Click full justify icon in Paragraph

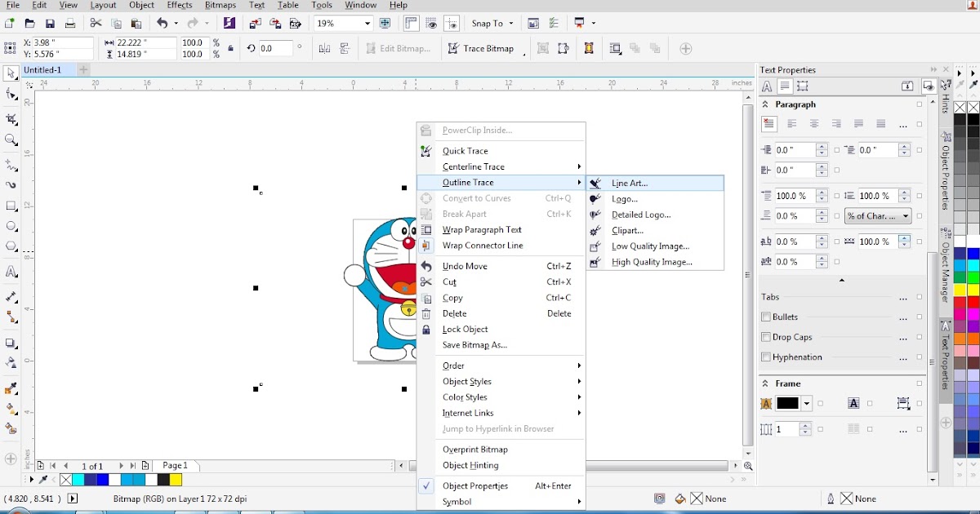click(x=858, y=124)
